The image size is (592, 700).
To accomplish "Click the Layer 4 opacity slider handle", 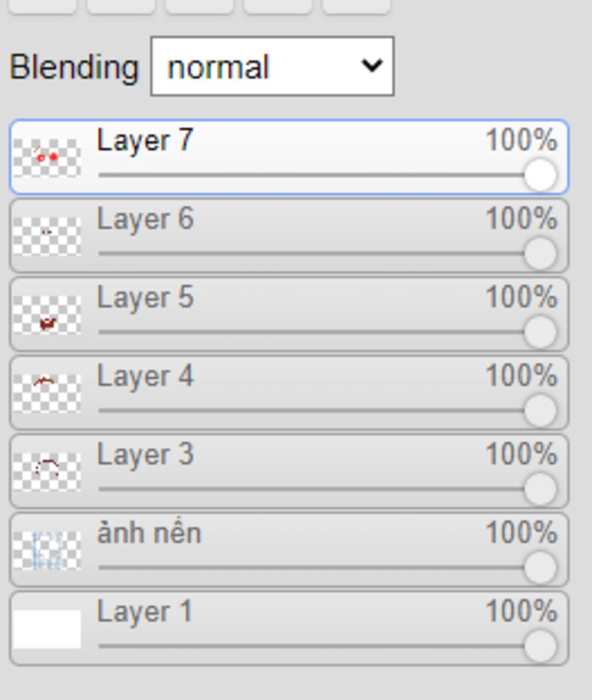I will point(540,410).
